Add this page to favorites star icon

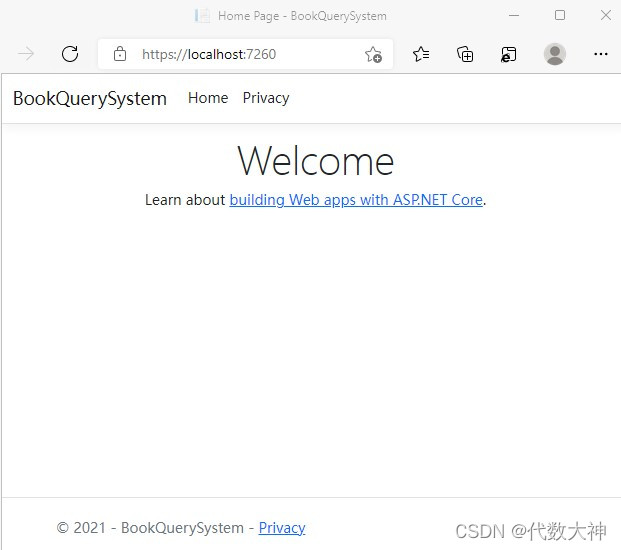[373, 54]
